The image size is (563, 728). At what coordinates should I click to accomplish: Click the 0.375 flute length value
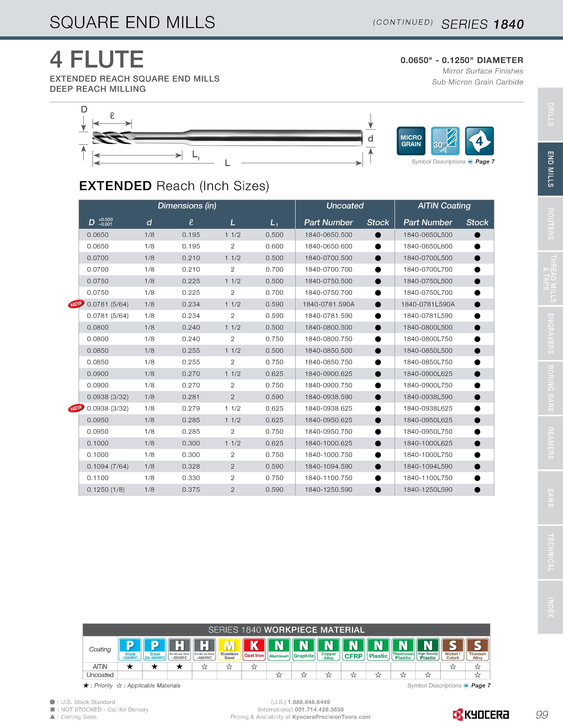(191, 490)
